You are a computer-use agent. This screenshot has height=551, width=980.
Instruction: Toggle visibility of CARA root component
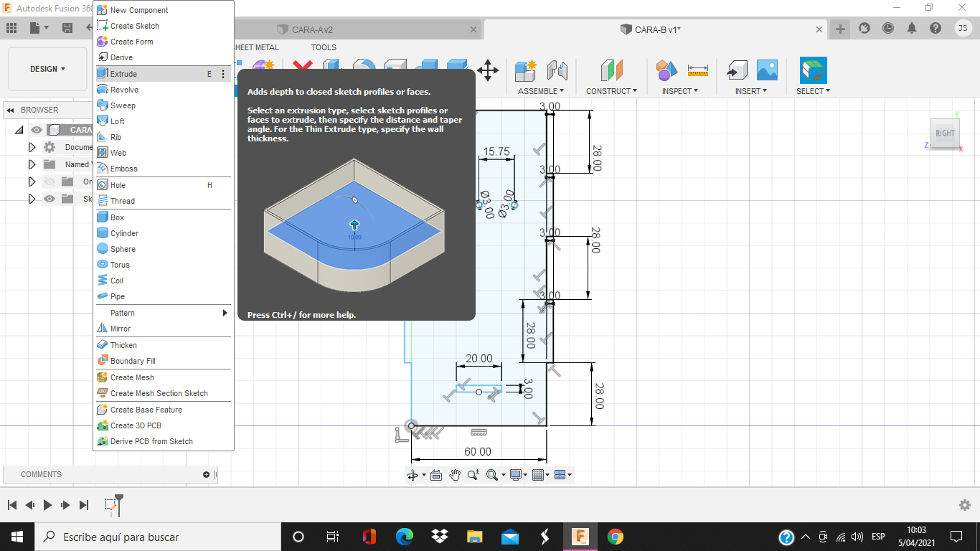coord(37,130)
